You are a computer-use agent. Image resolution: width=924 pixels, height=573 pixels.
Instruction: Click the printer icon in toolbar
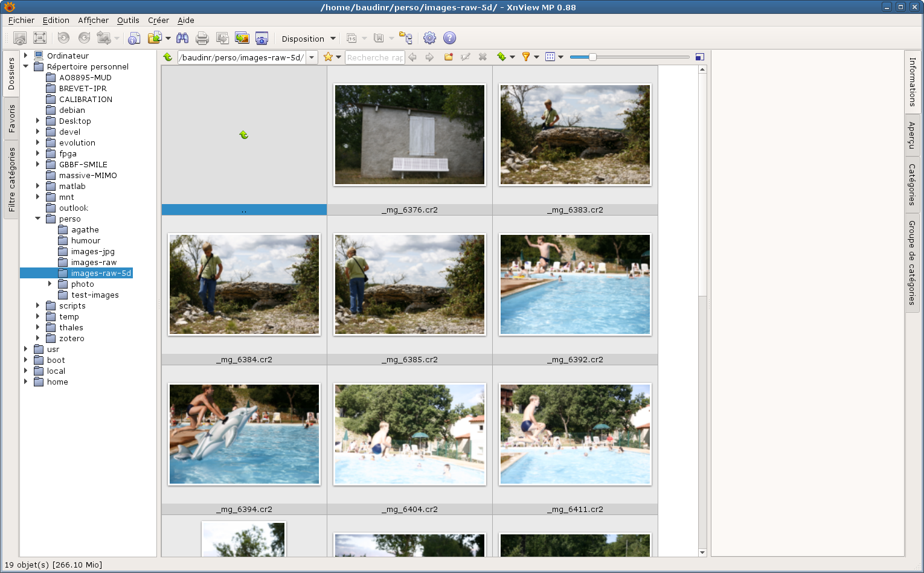pos(202,38)
